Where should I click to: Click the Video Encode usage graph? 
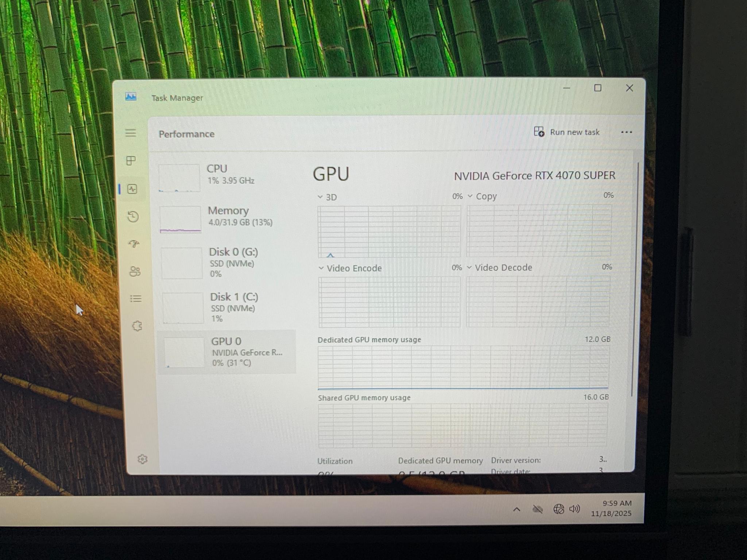pyautogui.click(x=390, y=302)
